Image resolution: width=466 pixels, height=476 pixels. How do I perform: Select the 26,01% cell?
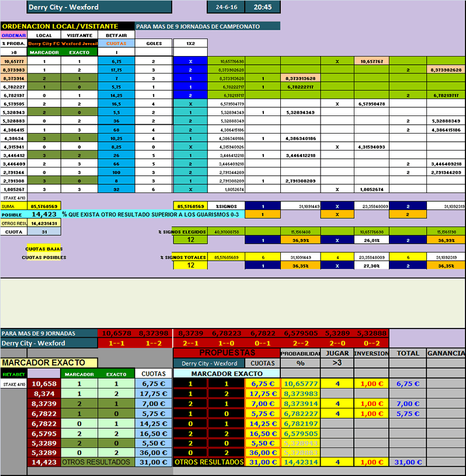click(x=371, y=240)
